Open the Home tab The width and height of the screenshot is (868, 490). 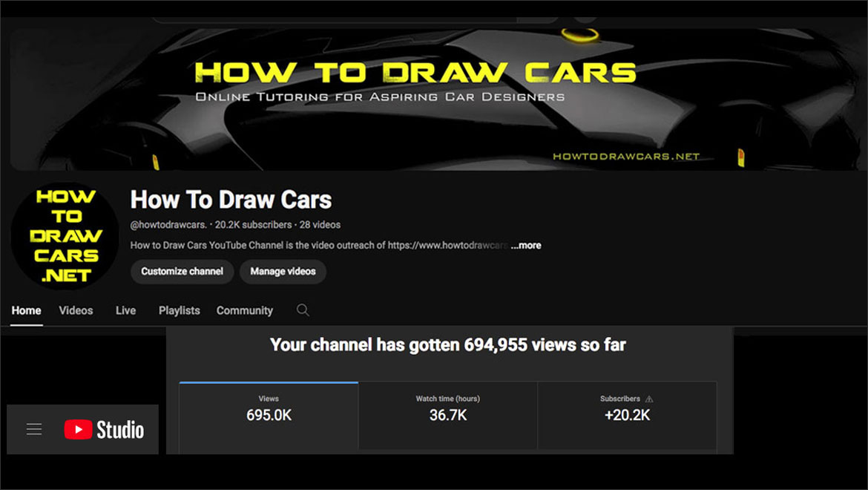[x=26, y=310]
